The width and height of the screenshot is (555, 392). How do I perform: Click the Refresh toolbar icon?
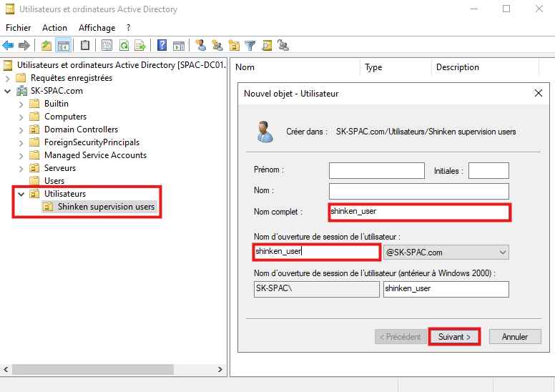pyautogui.click(x=124, y=46)
